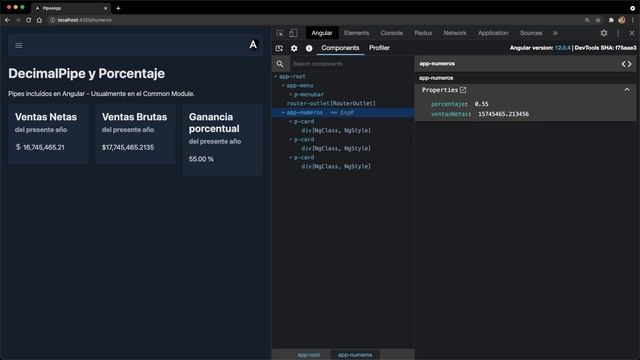This screenshot has width=640, height=360.
Task: Open the Redux tab
Action: [x=423, y=33]
